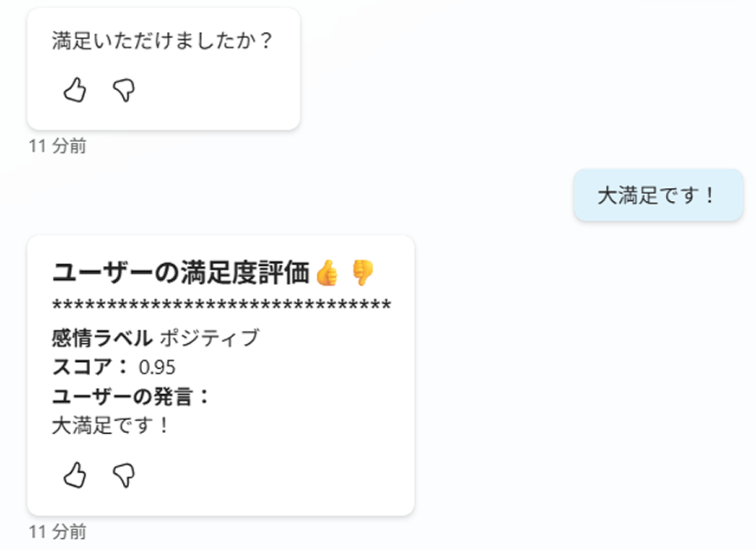Image resolution: width=756 pixels, height=550 pixels.
Task: Select the ポジティブ sentiment value
Action: 210,338
